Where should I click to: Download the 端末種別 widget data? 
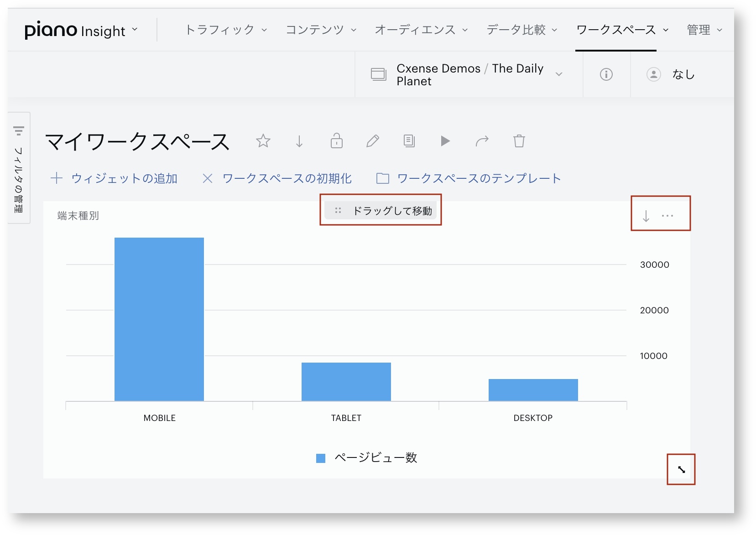tap(646, 216)
